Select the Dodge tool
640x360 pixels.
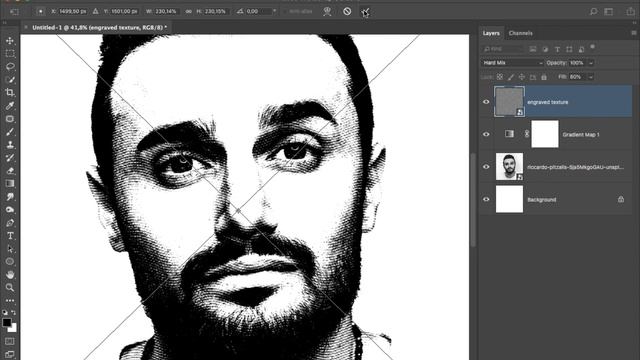(x=10, y=210)
